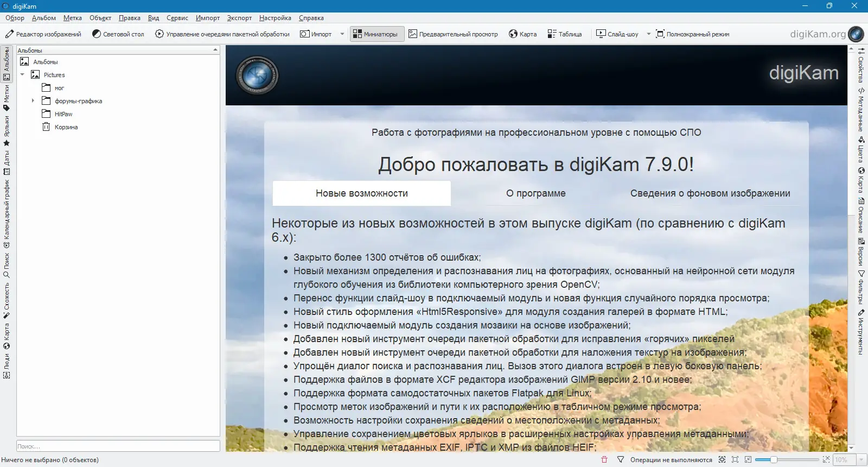This screenshot has width=868, height=467.
Task: Select the Схожесть left sidebar tab
Action: pyautogui.click(x=7, y=300)
